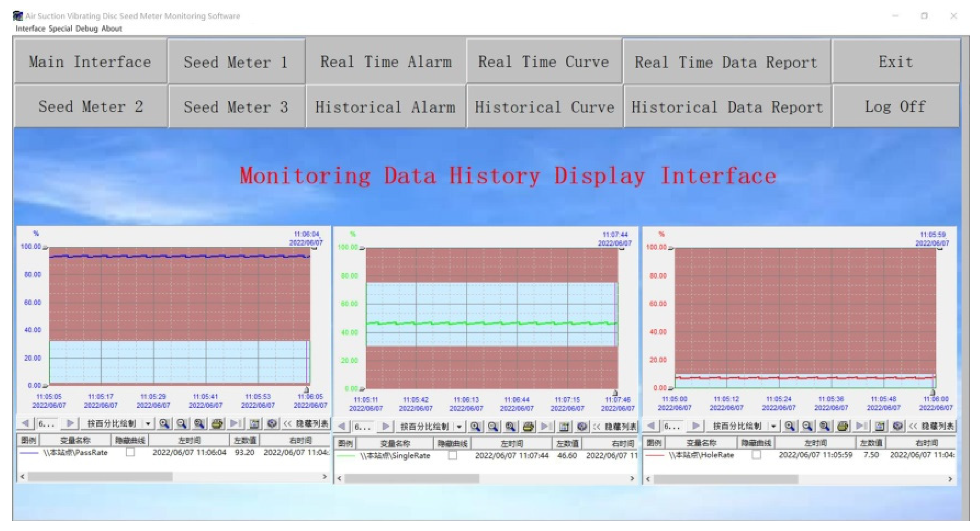
Task: Zoom in on the PassRate chart
Action: 164,423
